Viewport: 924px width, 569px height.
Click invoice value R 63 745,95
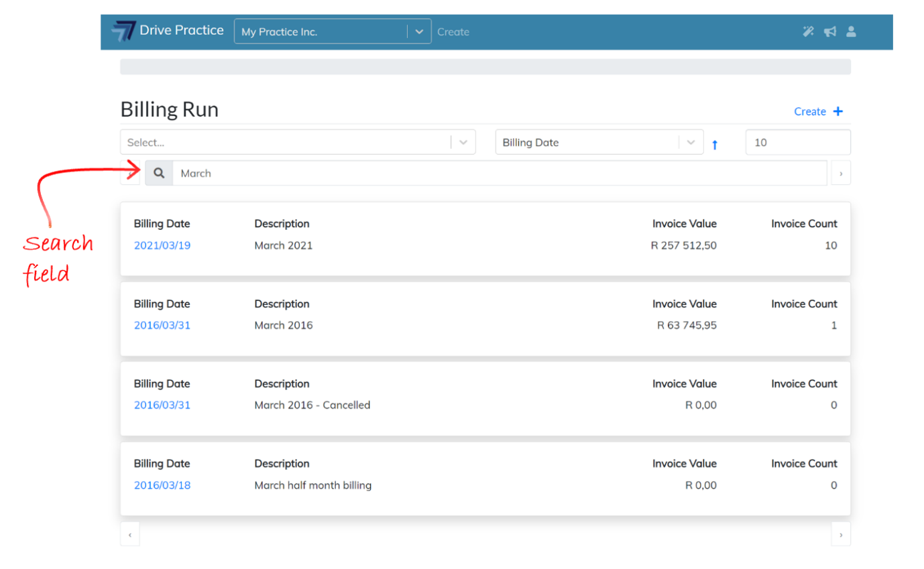pyautogui.click(x=687, y=325)
